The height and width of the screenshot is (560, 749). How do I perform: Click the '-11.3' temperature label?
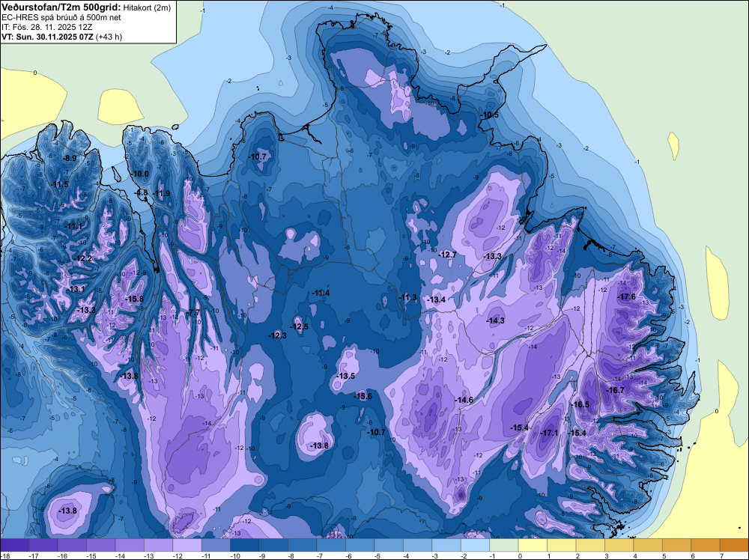408,297
